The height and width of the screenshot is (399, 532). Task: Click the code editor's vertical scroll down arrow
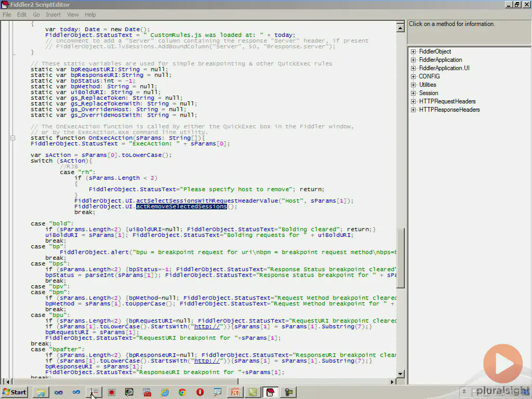pyautogui.click(x=401, y=374)
